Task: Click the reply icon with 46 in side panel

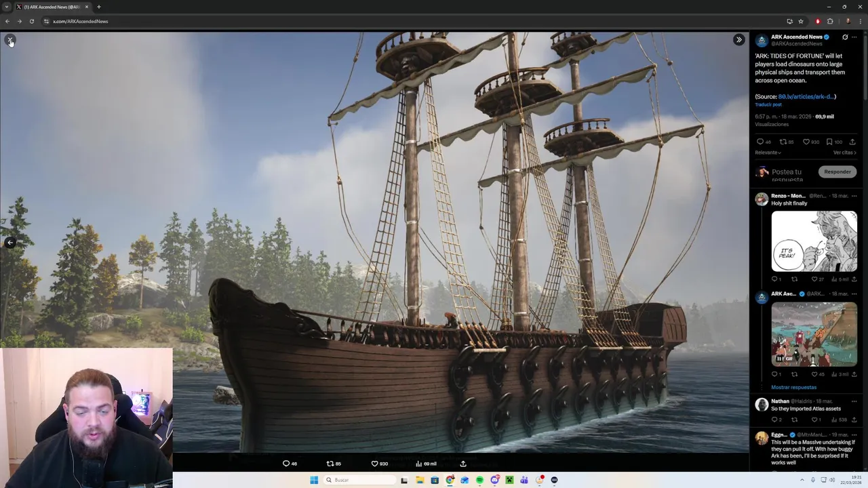Action: (x=760, y=142)
